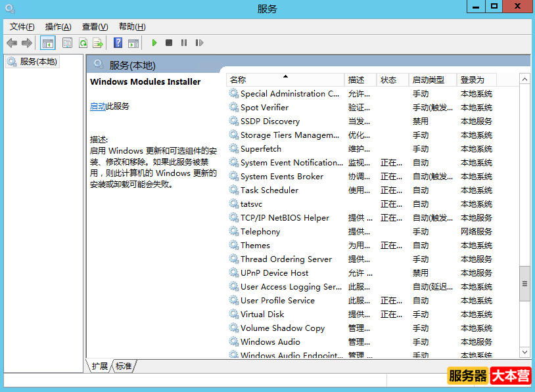The width and height of the screenshot is (535, 392).
Task: Click the vertical scrollbar thumb
Action: 524,284
